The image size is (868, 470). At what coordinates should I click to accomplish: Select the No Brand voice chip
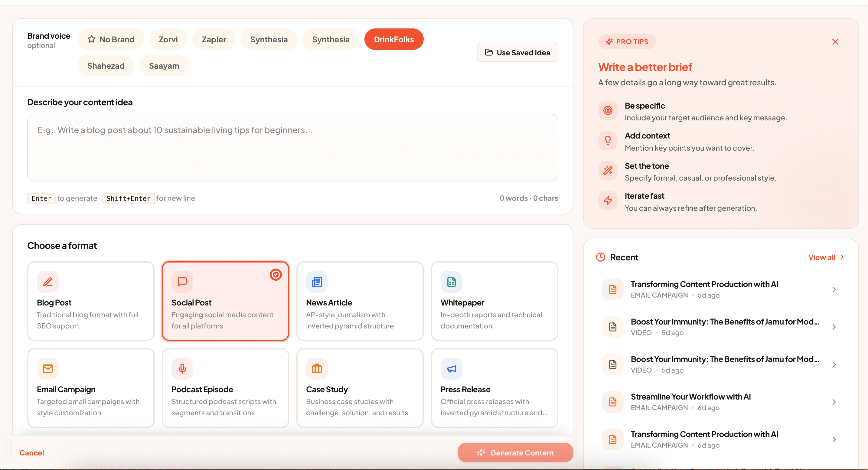(111, 39)
